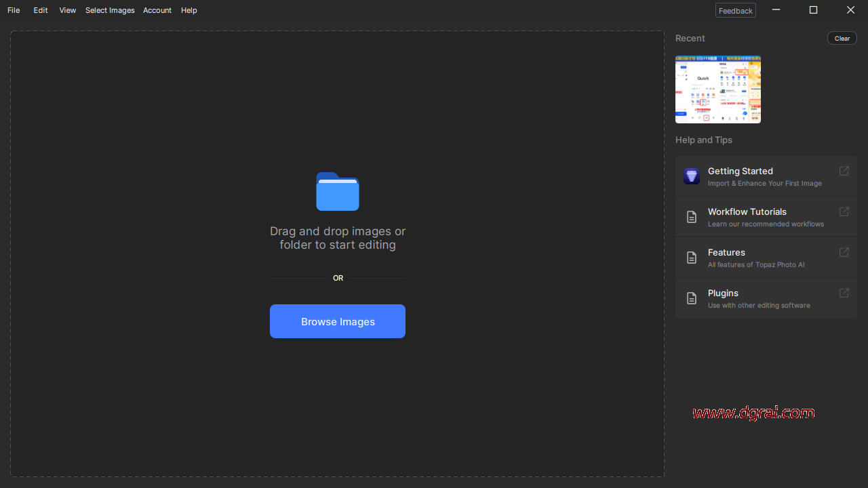Click the 'Recent' heading
868x488 pixels.
click(690, 38)
